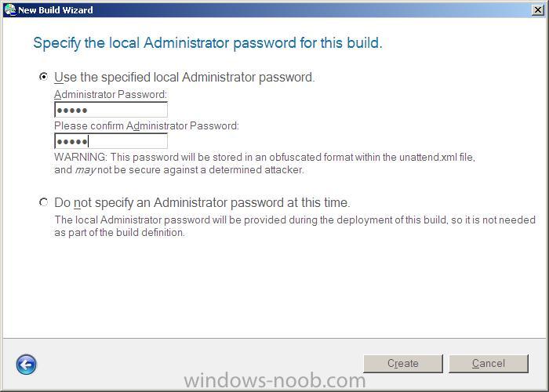Click the Create button

pos(403,364)
